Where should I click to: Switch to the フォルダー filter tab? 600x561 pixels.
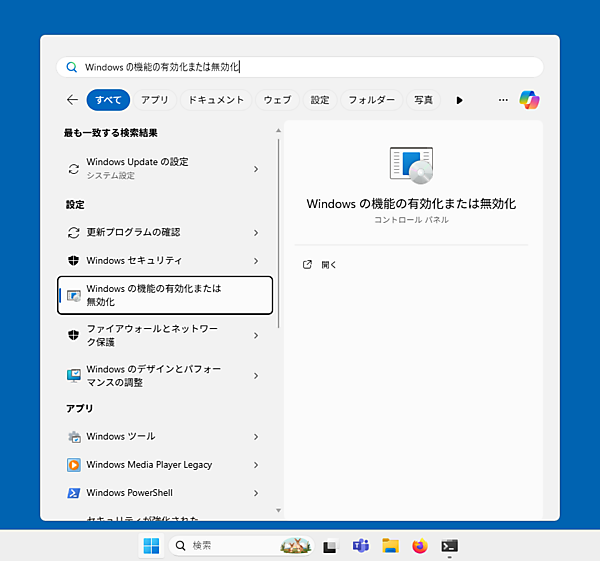(x=372, y=100)
